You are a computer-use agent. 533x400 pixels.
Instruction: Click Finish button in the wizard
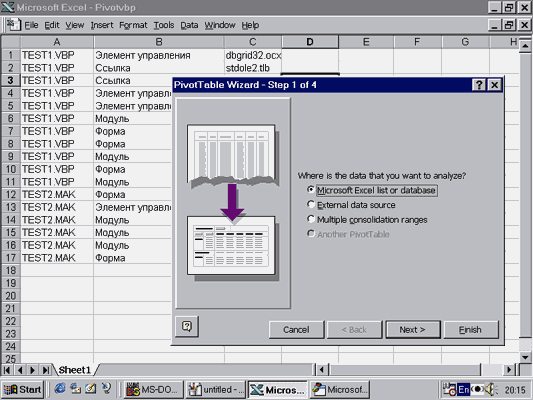[471, 330]
